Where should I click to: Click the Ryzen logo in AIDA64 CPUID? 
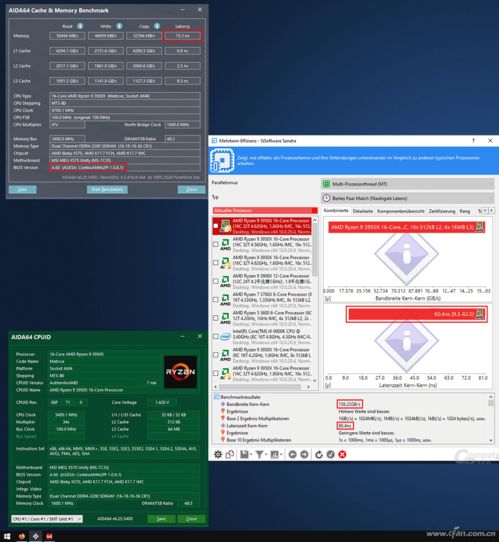180,372
